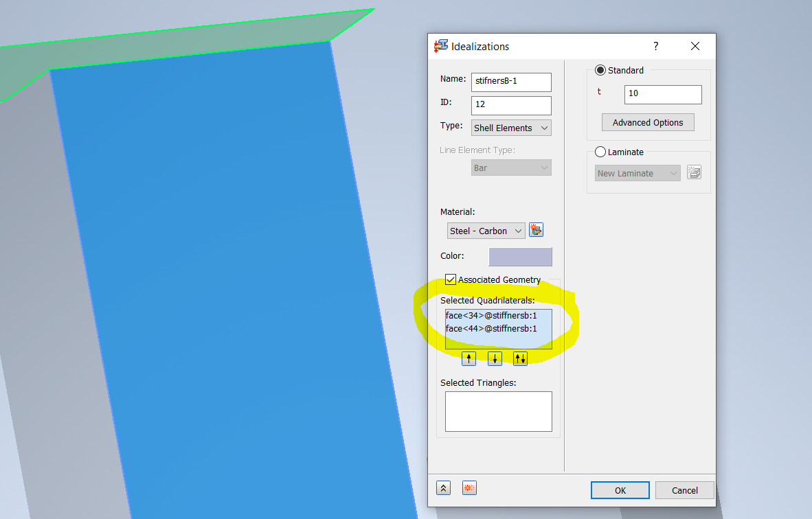
Task: Open the laminate editor icon next to New Laminate
Action: coord(693,172)
